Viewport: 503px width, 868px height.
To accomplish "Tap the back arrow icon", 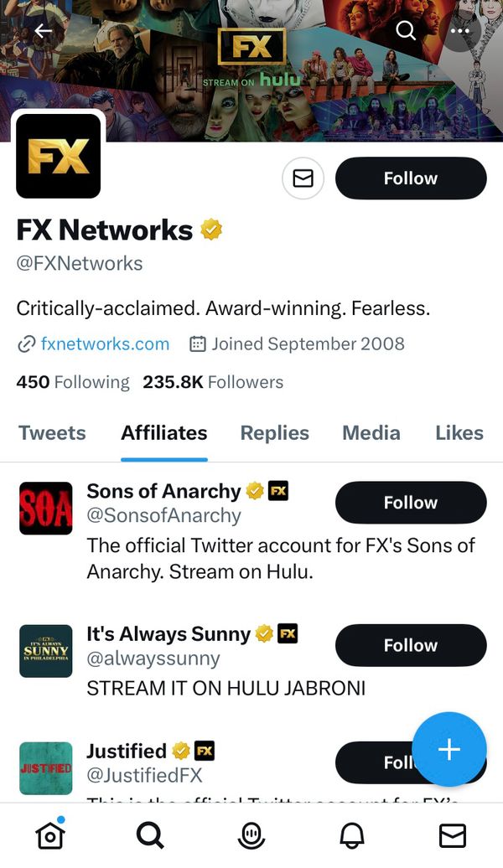I will tap(44, 31).
